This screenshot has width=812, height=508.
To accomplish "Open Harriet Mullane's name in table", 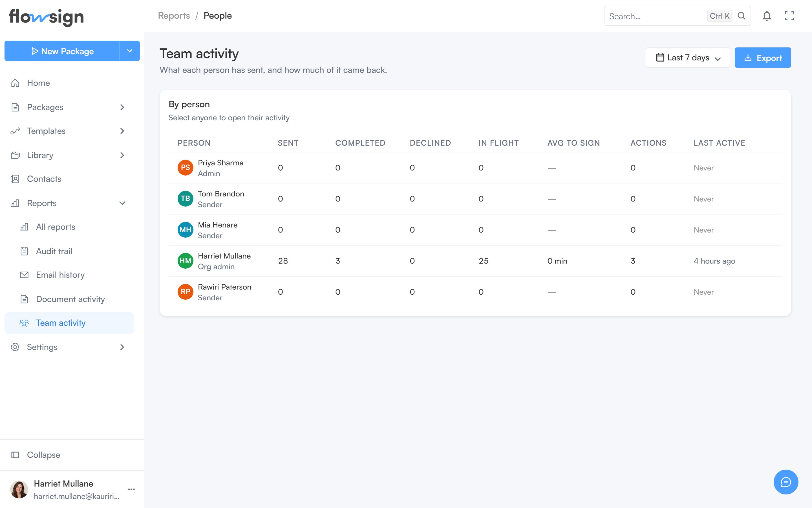I will pos(224,256).
